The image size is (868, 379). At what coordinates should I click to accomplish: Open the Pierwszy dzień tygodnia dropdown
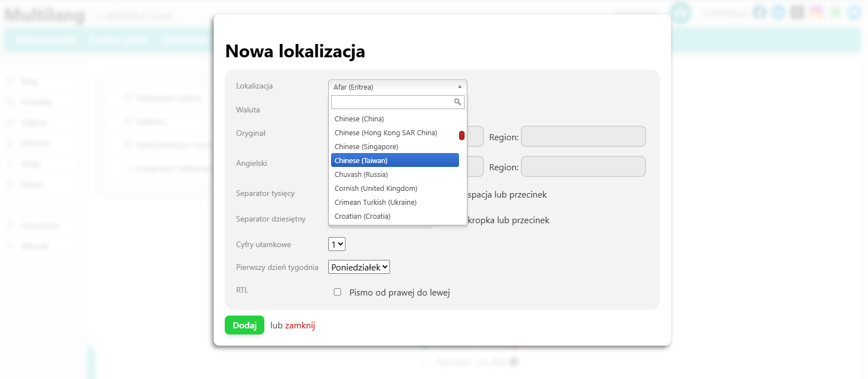click(x=358, y=267)
